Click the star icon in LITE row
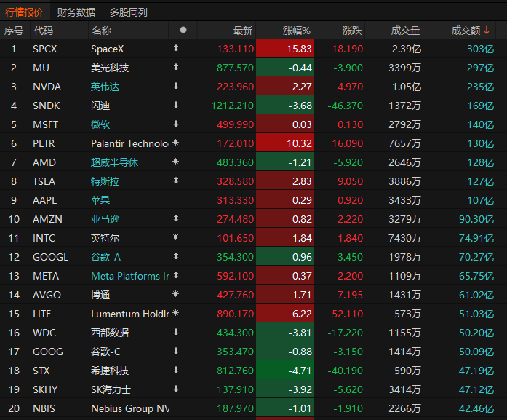Viewport: 507px width, 420px height. [x=176, y=313]
